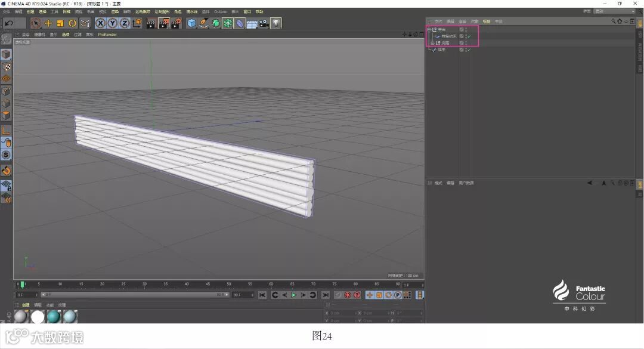
Task: Go to start of timeline
Action: tap(262, 295)
